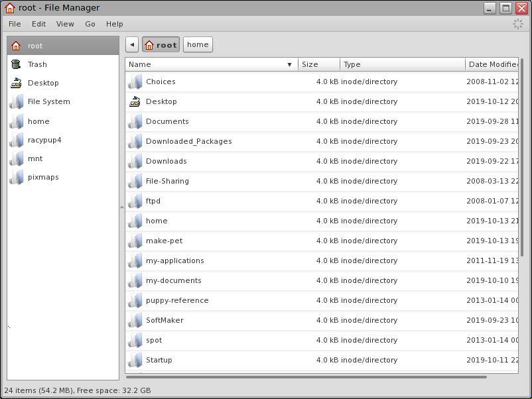Open the Edit menu
The image size is (532, 399).
click(x=38, y=24)
